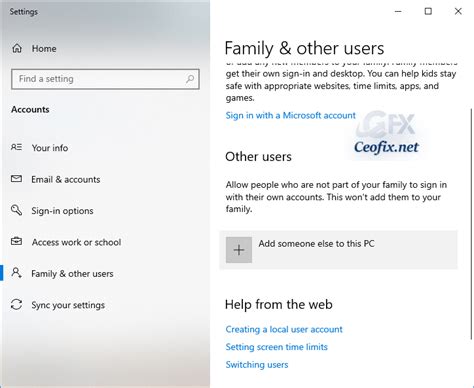Minimize the Settings window
Viewport: 474px width, 388px height.
398,11
